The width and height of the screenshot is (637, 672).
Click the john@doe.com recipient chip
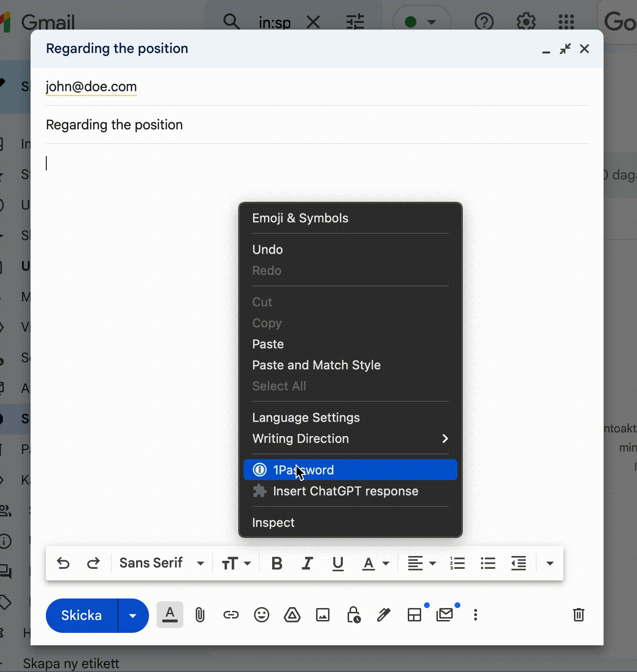(x=91, y=86)
